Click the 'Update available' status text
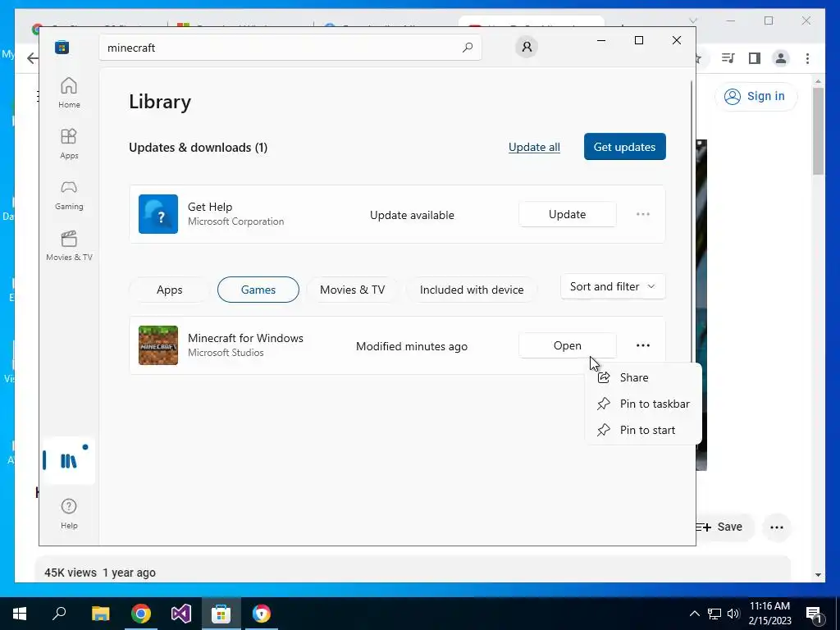 (x=412, y=216)
